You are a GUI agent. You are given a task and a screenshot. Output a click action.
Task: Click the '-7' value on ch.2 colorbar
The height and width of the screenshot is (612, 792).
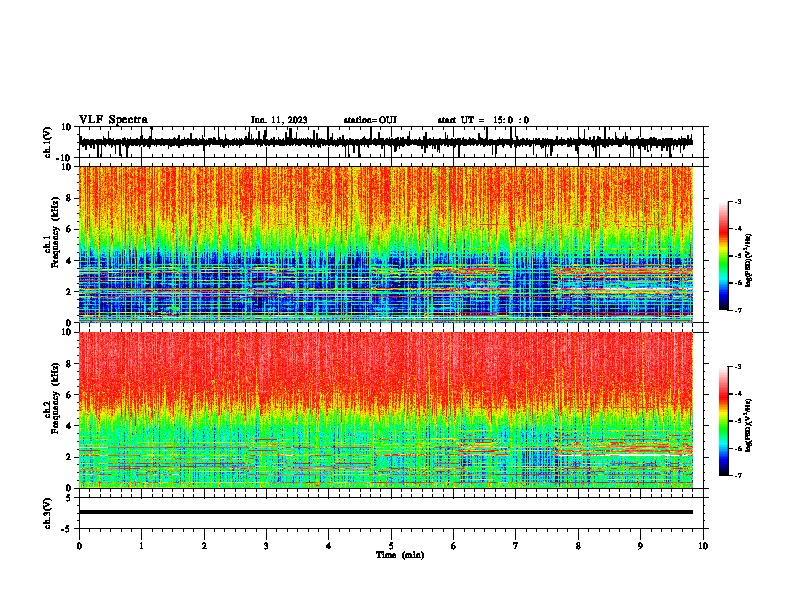737,475
